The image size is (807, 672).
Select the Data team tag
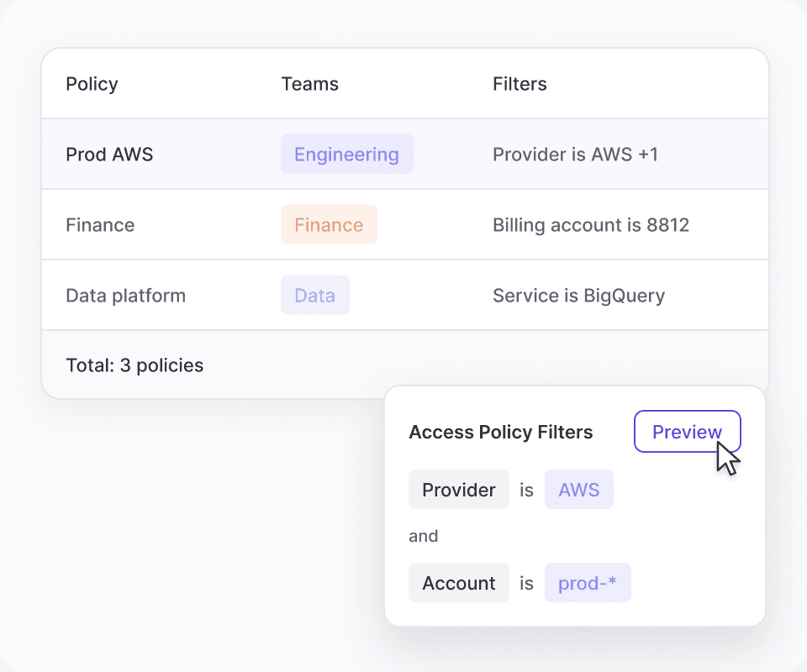(315, 295)
